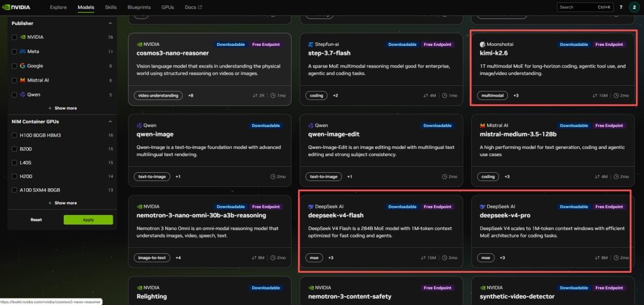Click Qwen logo on qwen-image-edit card

(x=311, y=126)
